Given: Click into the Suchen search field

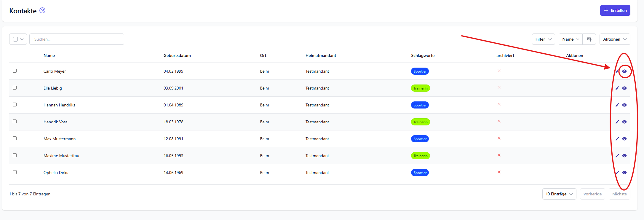Looking at the screenshot, I should 77,39.
